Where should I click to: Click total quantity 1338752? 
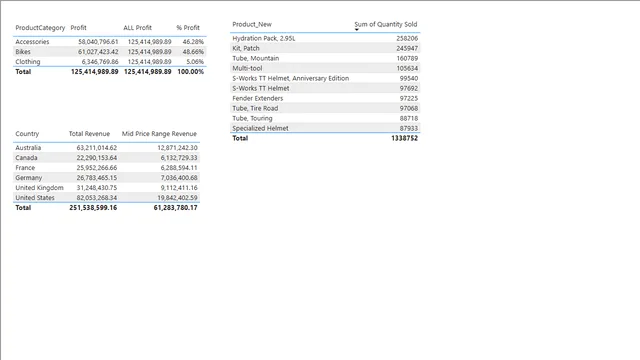[x=404, y=138]
